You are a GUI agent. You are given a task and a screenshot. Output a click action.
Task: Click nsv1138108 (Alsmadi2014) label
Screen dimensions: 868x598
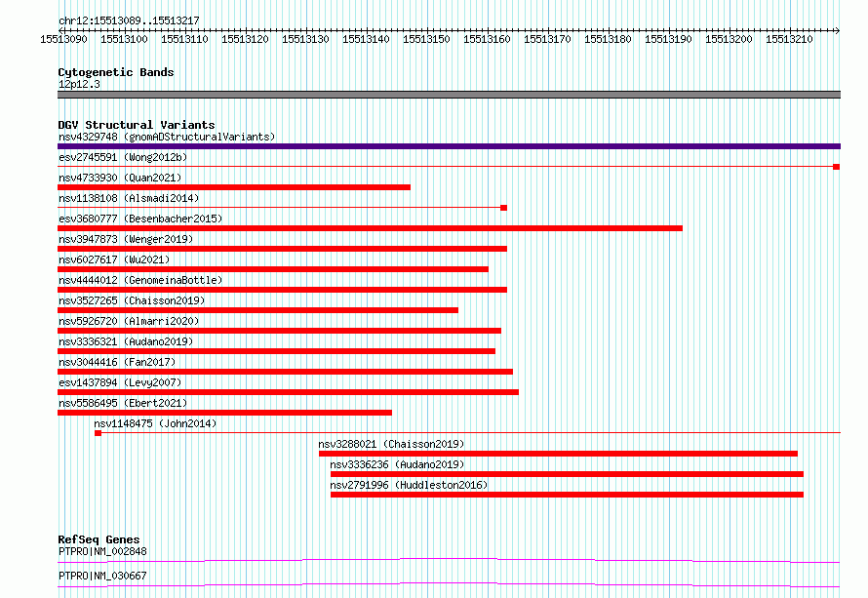pyautogui.click(x=129, y=198)
